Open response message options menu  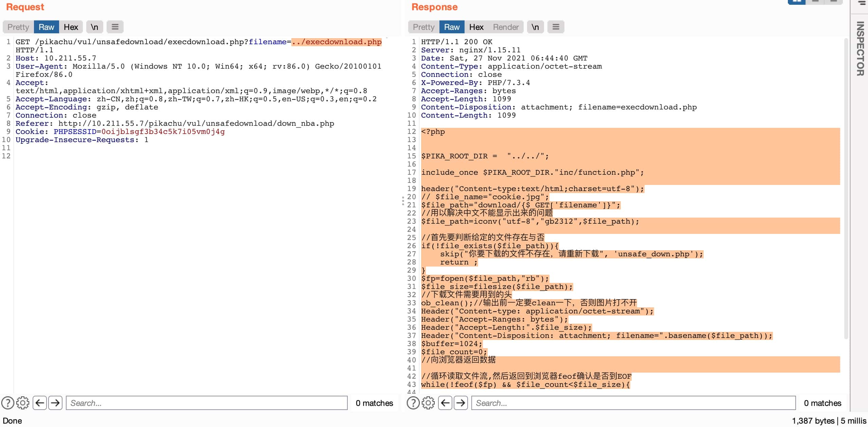[556, 27]
